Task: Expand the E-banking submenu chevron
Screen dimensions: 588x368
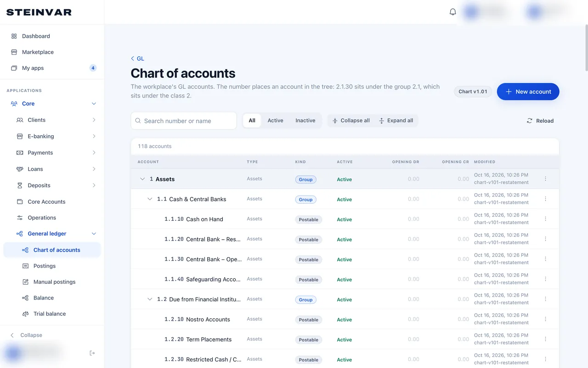Action: pyautogui.click(x=94, y=136)
